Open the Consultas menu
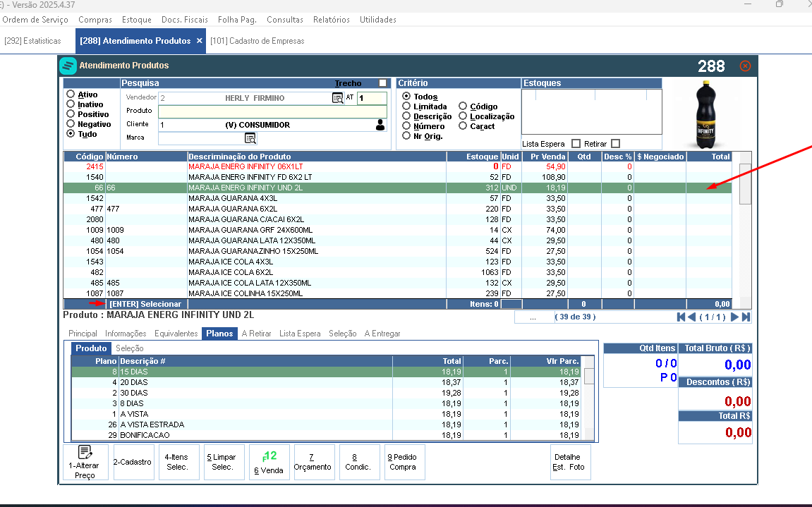The image size is (812, 507). pos(285,20)
